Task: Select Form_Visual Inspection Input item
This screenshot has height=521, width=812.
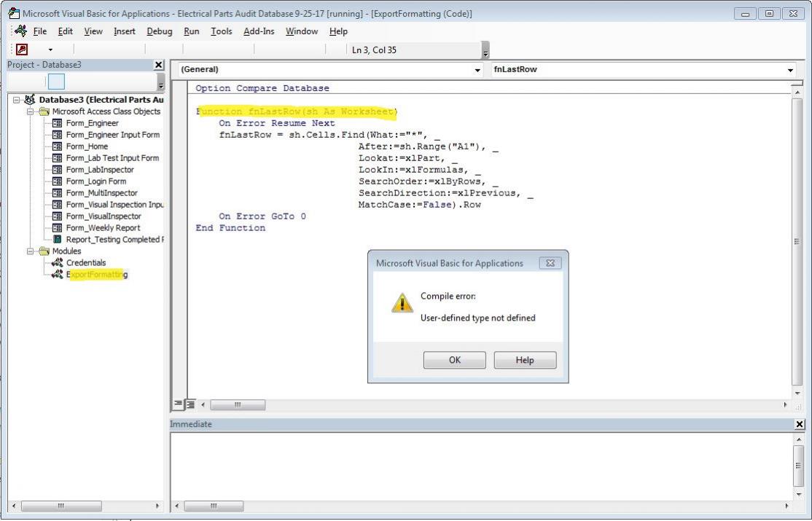Action: (114, 205)
